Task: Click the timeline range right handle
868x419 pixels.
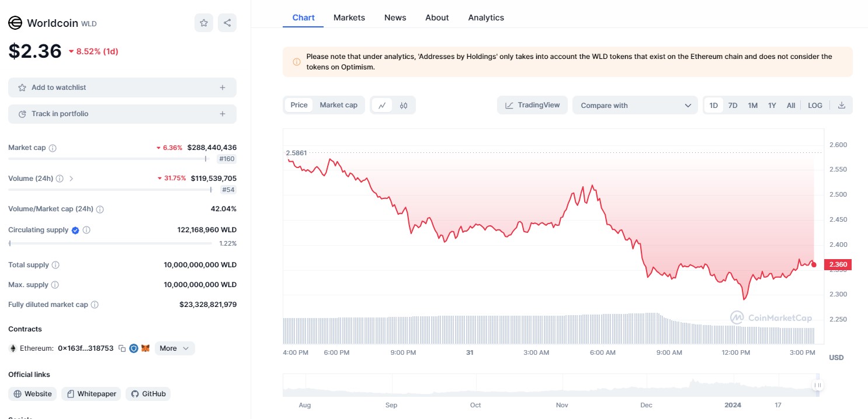Action: coord(818,385)
